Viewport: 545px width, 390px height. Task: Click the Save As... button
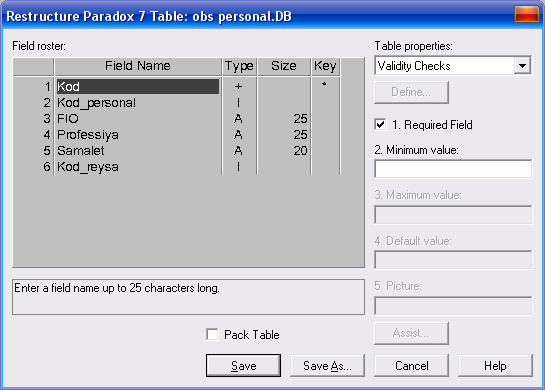click(x=327, y=365)
